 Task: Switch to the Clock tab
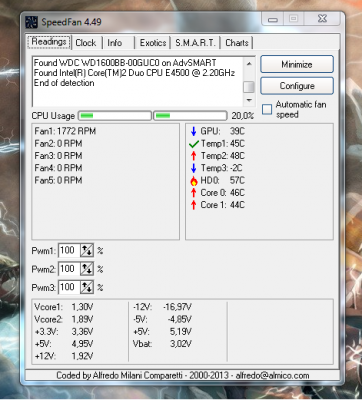tap(86, 43)
